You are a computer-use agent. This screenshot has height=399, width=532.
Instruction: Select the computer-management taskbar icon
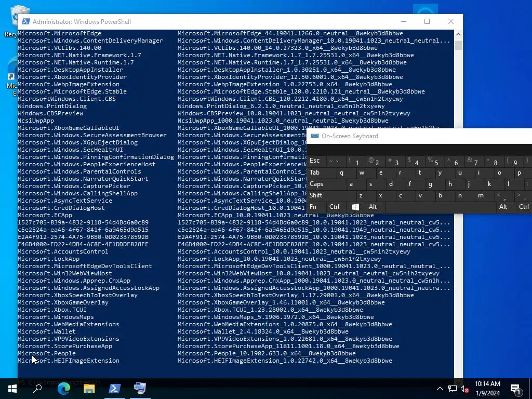(140, 388)
